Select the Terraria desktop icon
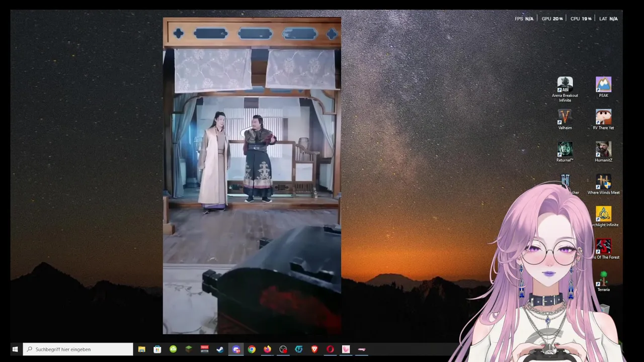 tap(603, 282)
